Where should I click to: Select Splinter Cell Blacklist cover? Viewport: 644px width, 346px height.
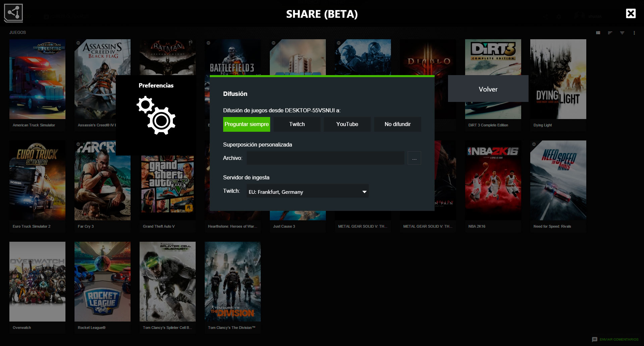click(x=167, y=282)
